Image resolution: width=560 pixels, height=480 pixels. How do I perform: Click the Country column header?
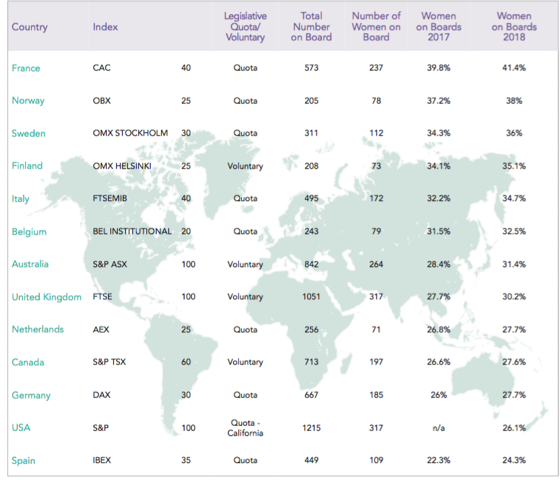30,27
